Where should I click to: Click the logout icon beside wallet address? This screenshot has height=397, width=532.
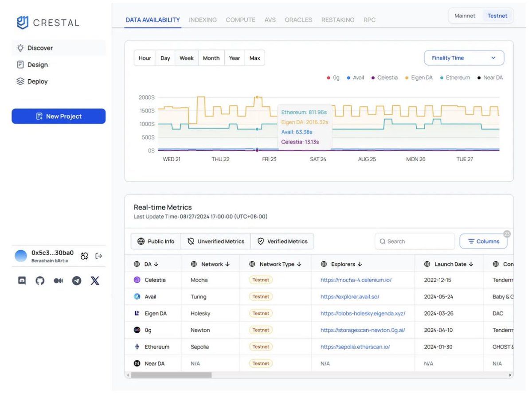tap(99, 256)
